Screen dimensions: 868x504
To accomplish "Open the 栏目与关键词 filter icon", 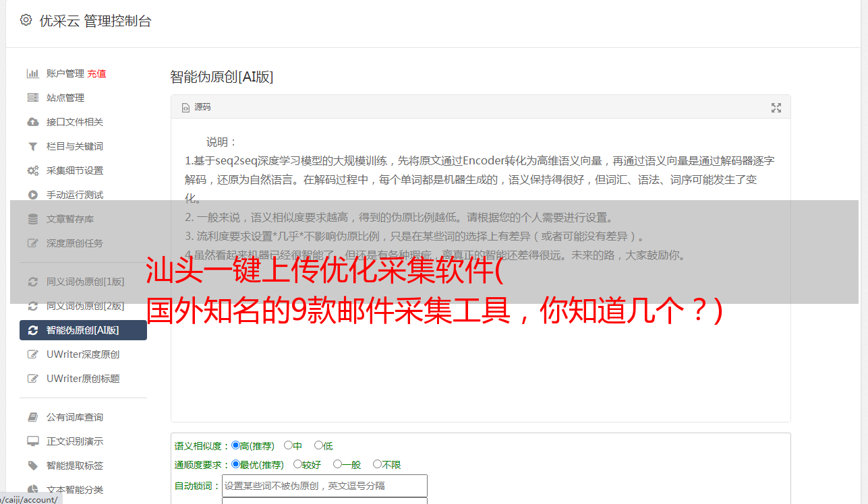I will [32, 146].
